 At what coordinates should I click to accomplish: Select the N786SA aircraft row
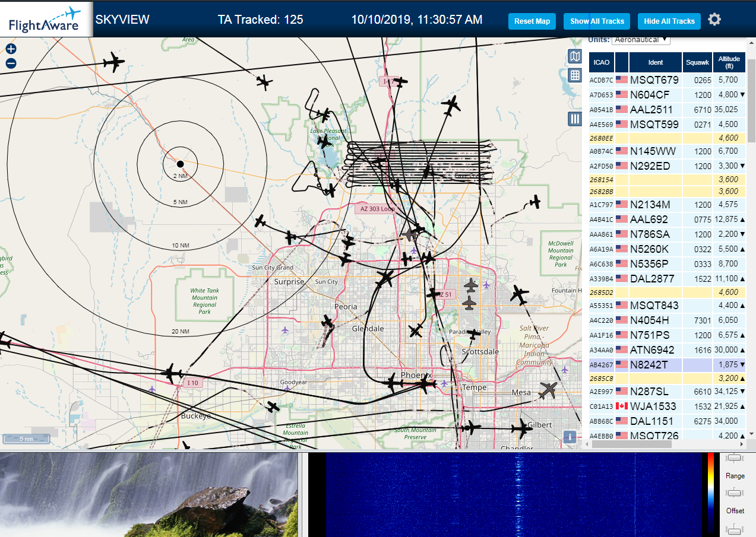click(667, 234)
